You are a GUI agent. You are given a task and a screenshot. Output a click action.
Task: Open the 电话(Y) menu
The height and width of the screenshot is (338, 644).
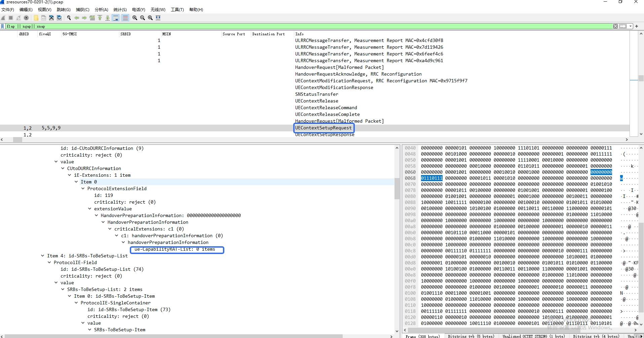(x=139, y=9)
